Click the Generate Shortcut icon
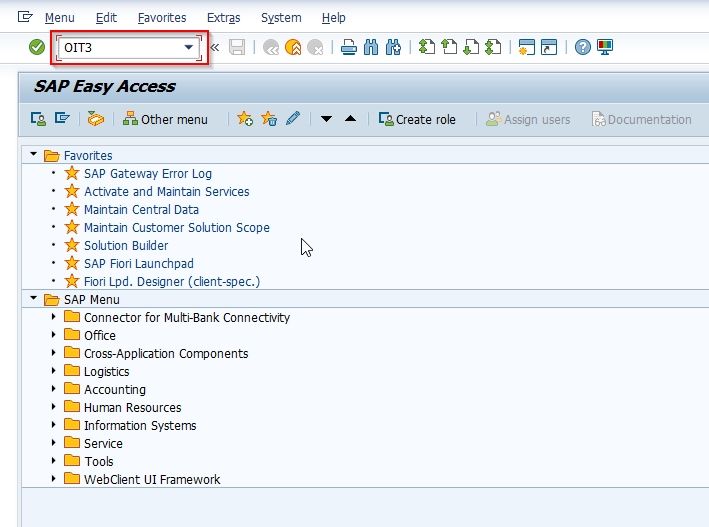 coord(549,47)
